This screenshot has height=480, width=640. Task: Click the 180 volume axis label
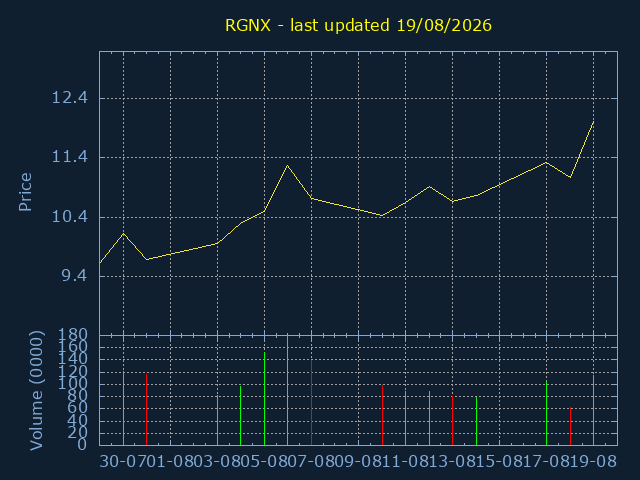(73, 335)
